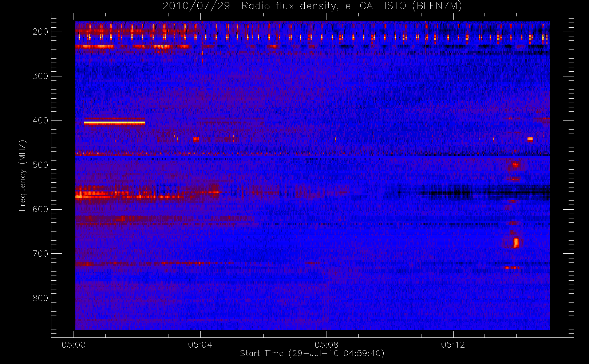The width and height of the screenshot is (589, 364).
Task: Click the '05:00' time tick label
Action: click(x=74, y=345)
